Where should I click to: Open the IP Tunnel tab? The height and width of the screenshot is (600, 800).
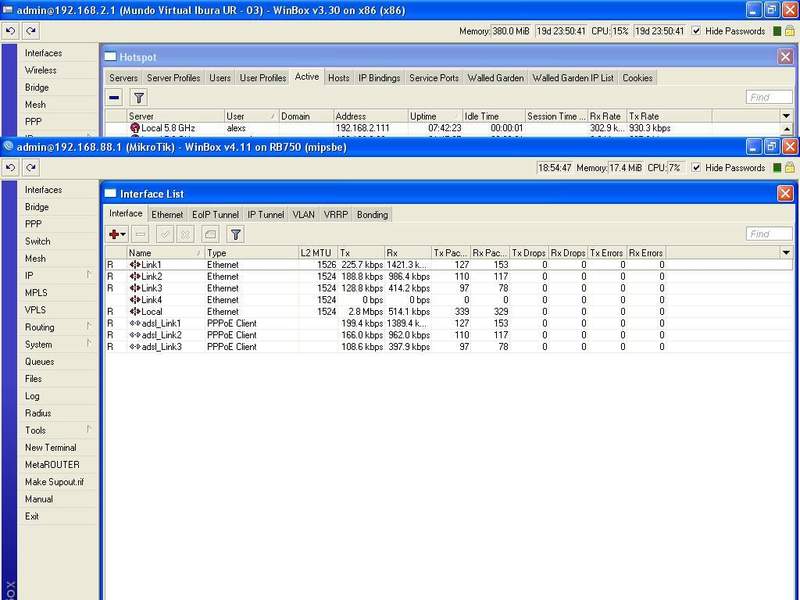(x=265, y=215)
